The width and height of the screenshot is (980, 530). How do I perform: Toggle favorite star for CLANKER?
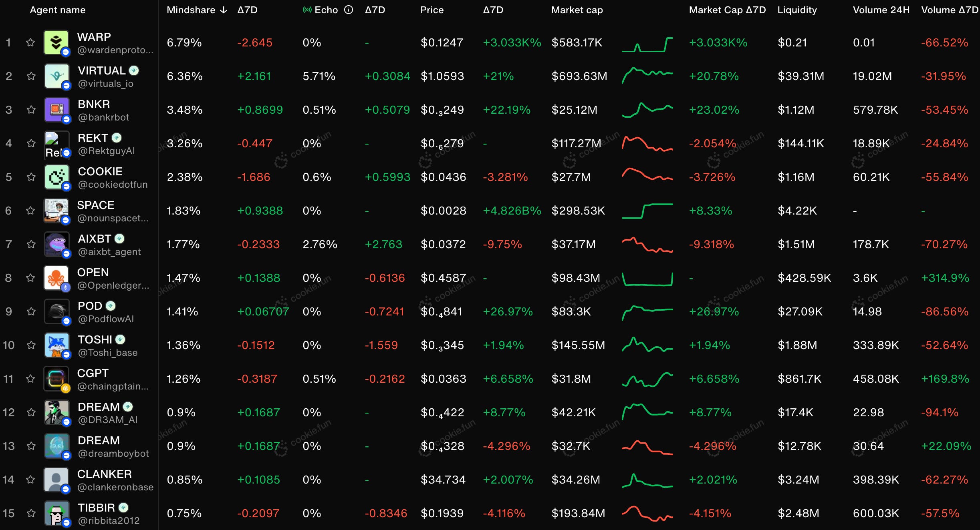point(30,480)
